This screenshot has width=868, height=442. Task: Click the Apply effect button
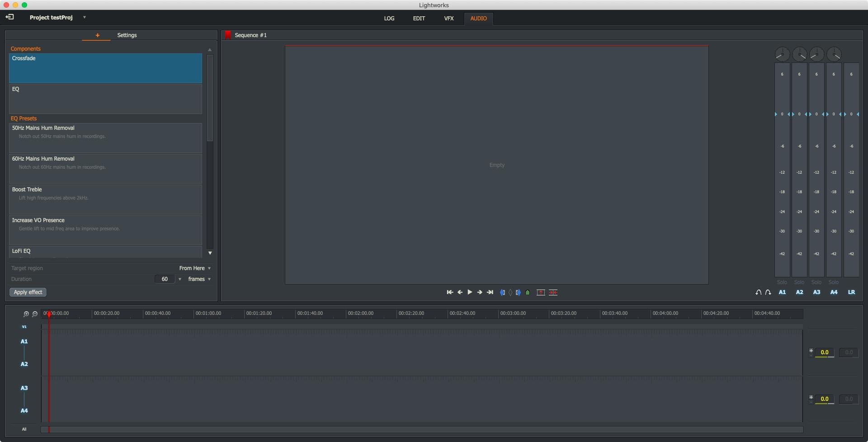coord(28,292)
